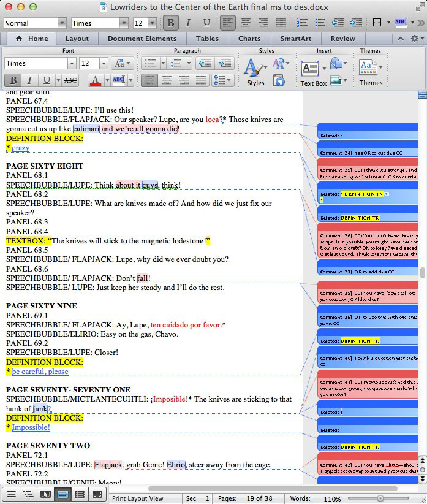Open the Themes gallery
The width and height of the screenshot is (427, 504).
(371, 72)
